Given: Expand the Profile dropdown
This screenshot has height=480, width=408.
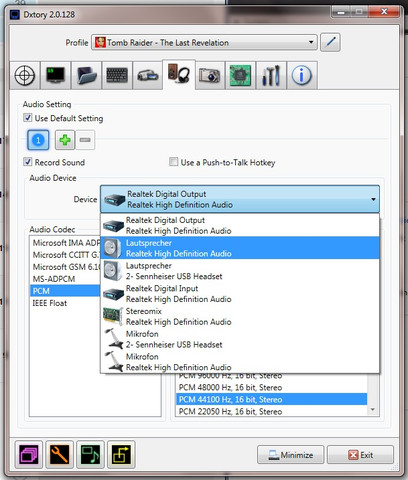Looking at the screenshot, I should [204, 42].
